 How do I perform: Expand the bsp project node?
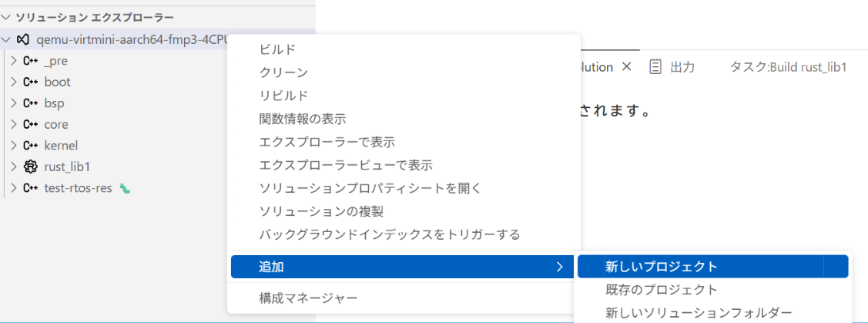[14, 103]
